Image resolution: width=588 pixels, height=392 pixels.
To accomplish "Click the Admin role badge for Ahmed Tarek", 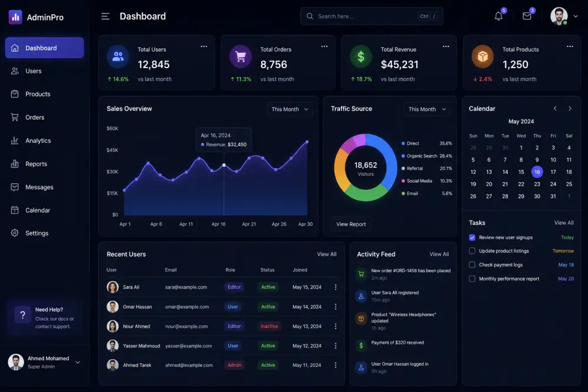I will click(235, 365).
